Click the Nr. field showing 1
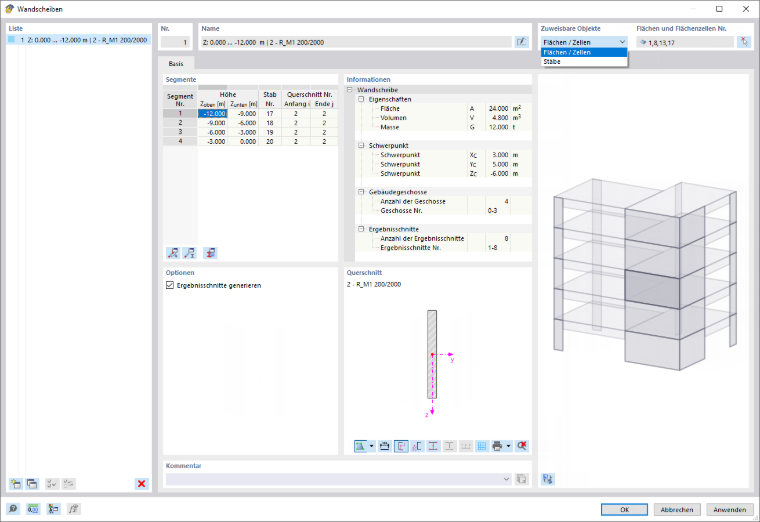Screen dimensions: 760x522 click(x=175, y=42)
